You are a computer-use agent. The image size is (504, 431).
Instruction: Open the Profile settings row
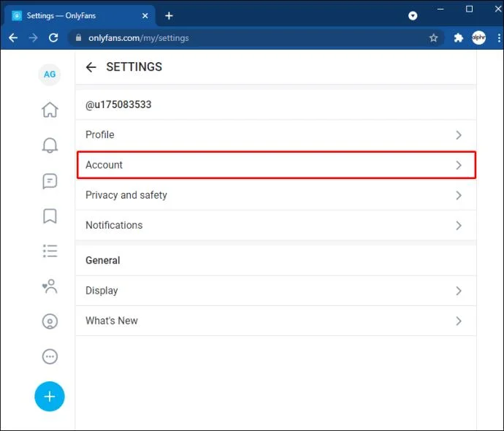[x=276, y=134]
